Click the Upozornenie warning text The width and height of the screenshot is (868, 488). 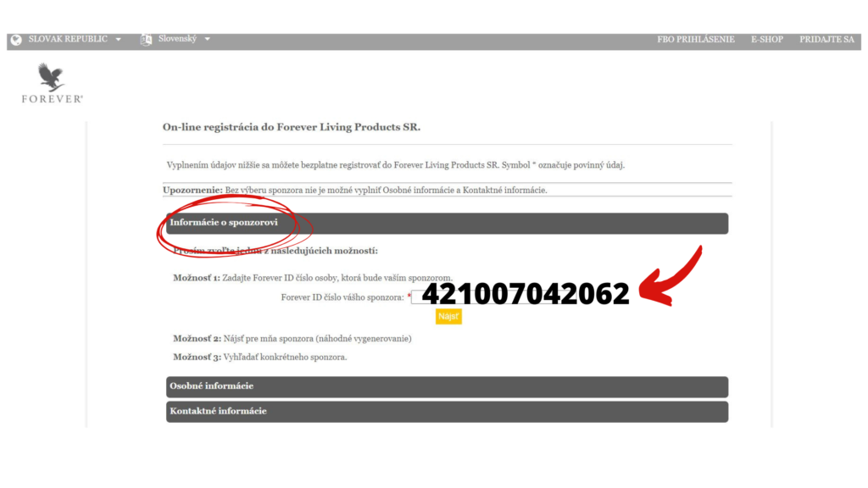pos(355,191)
